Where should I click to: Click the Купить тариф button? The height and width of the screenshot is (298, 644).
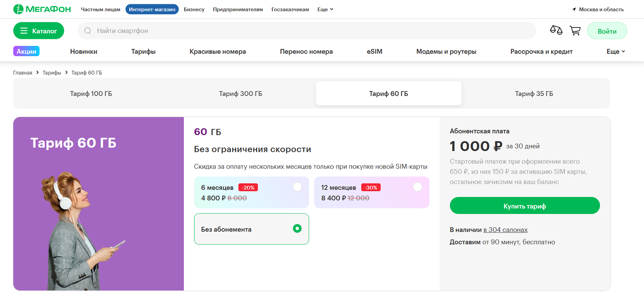pos(525,205)
